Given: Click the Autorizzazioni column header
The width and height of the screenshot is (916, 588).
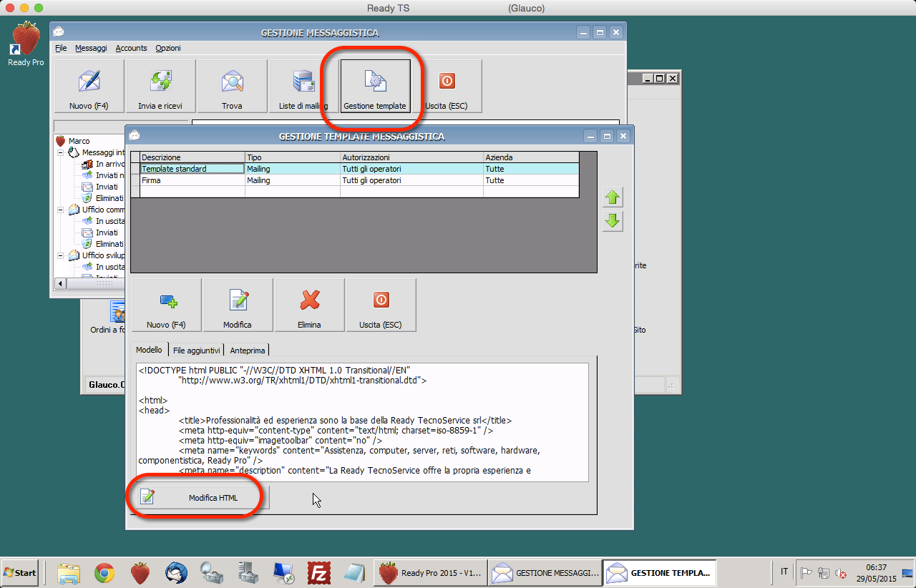Looking at the screenshot, I should [411, 157].
